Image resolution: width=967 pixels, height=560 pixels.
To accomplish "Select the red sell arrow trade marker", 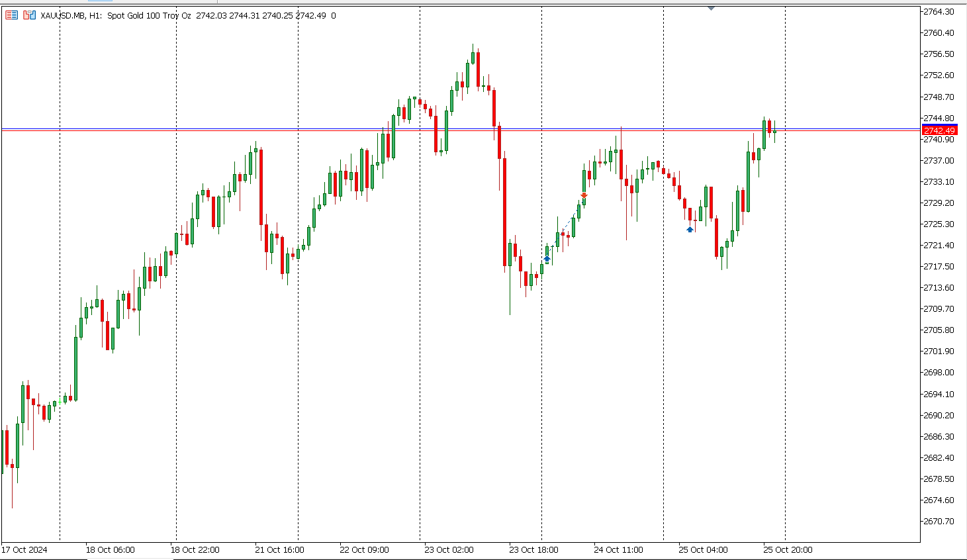I will pos(584,196).
